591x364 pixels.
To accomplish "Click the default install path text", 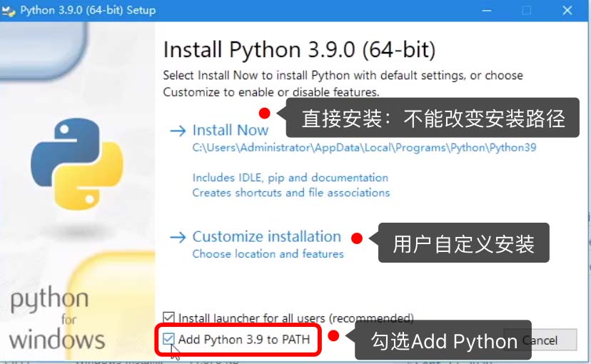I will (364, 147).
